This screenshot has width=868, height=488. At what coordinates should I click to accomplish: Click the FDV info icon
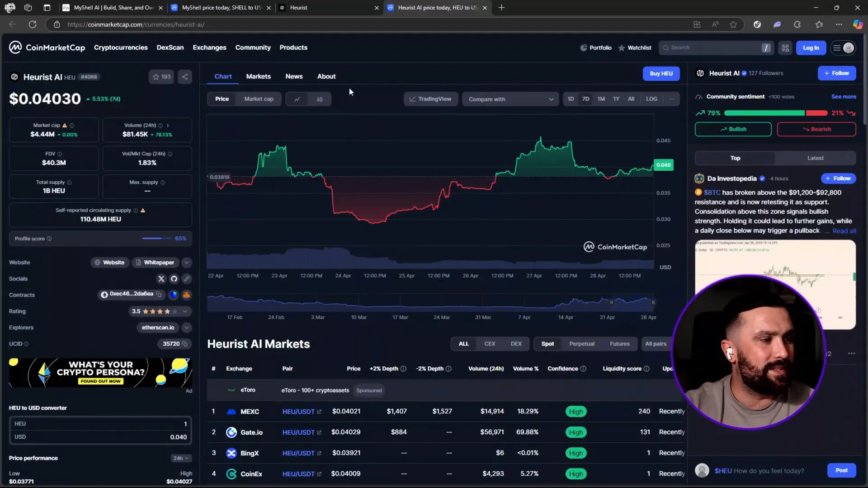(60, 154)
